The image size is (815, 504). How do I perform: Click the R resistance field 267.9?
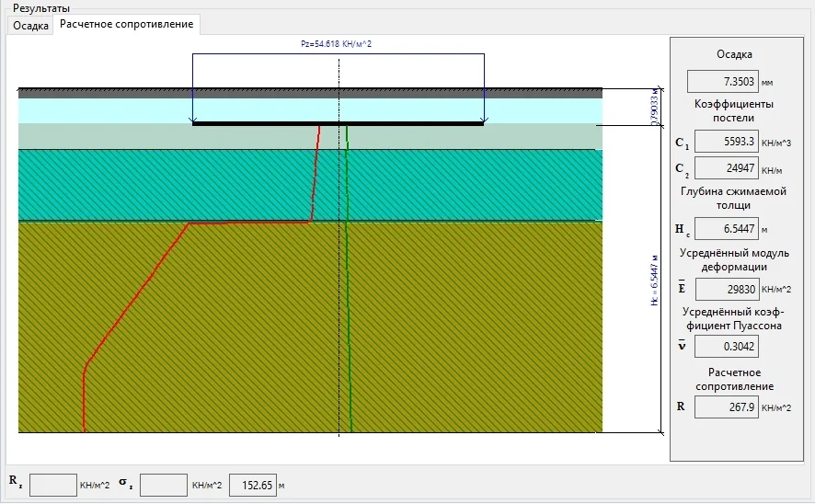[726, 407]
